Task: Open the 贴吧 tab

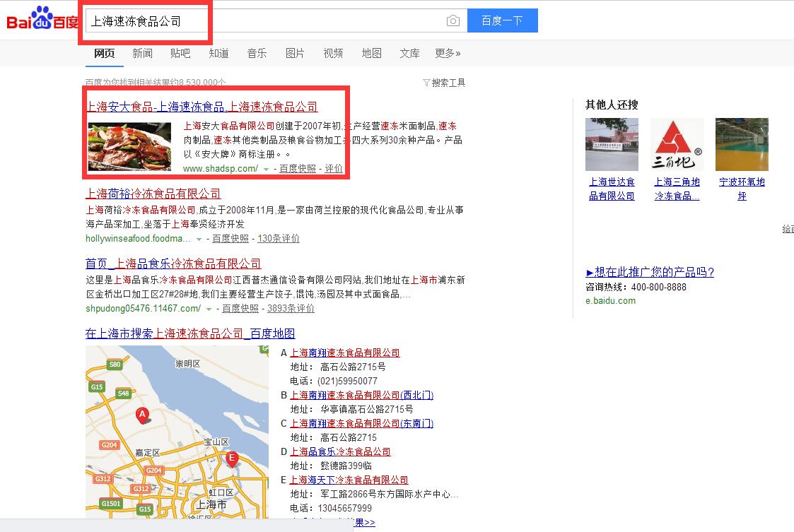Action: point(180,53)
